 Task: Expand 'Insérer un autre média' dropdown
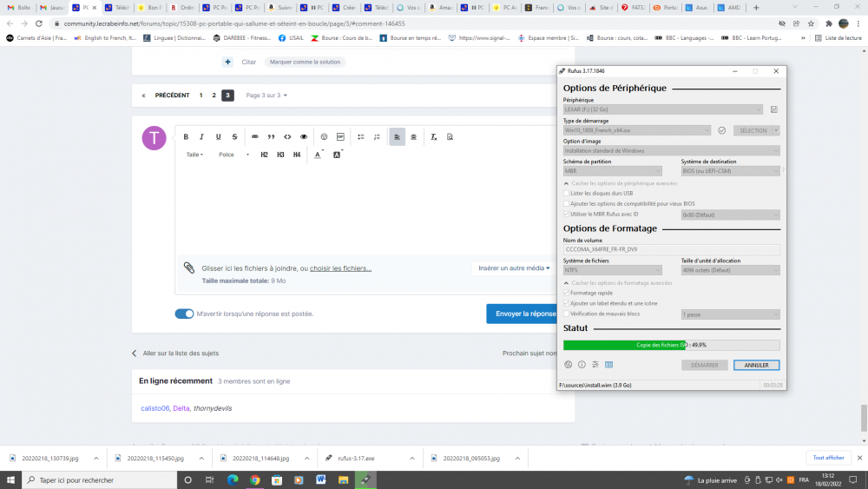pyautogui.click(x=514, y=268)
